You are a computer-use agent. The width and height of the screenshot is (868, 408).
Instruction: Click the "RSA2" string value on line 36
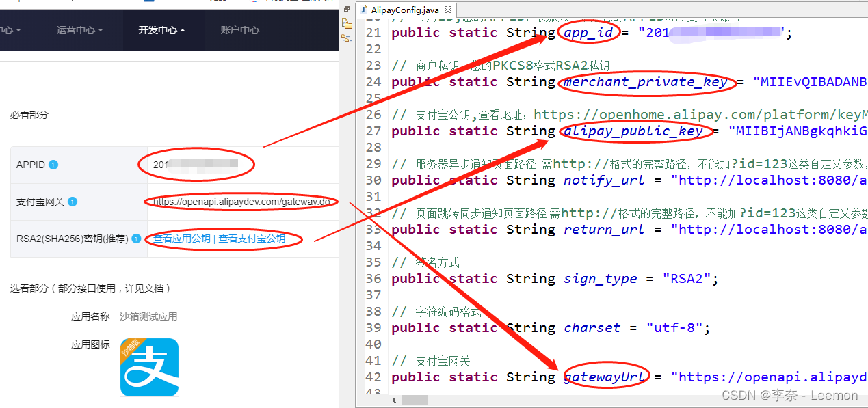(x=687, y=279)
